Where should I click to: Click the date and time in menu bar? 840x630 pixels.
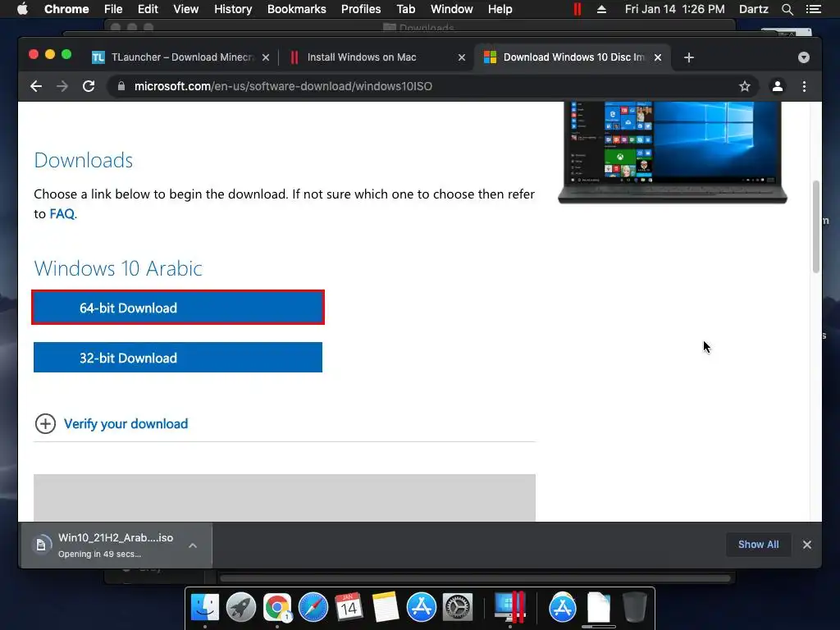click(x=674, y=9)
